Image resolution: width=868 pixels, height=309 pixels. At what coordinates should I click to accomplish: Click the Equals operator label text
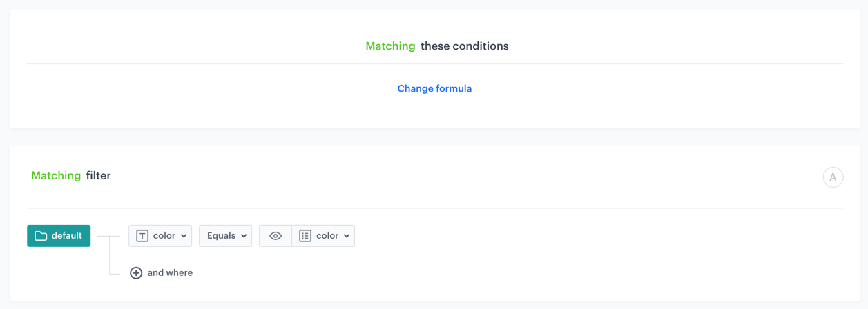pos(221,236)
